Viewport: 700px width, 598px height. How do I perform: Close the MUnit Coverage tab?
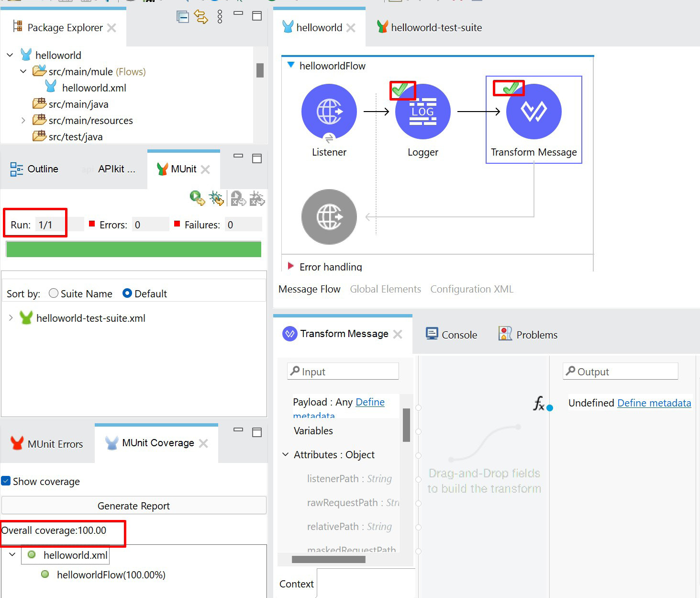[203, 443]
